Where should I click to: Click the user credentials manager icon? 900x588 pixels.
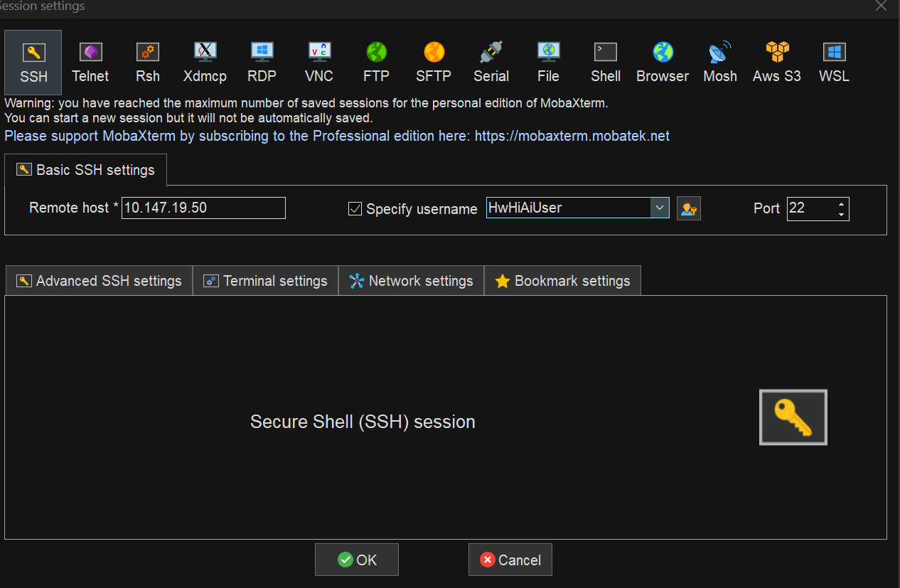688,208
